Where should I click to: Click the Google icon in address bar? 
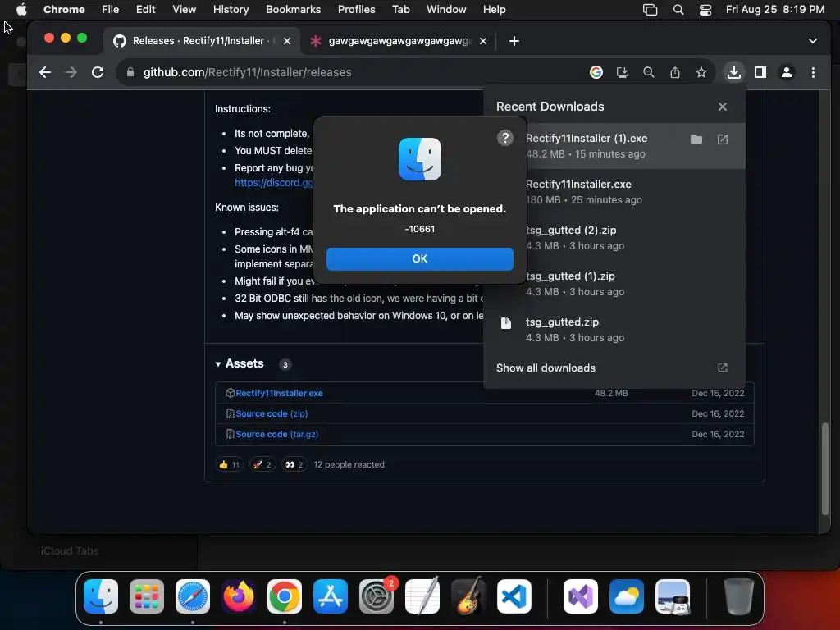click(x=596, y=72)
